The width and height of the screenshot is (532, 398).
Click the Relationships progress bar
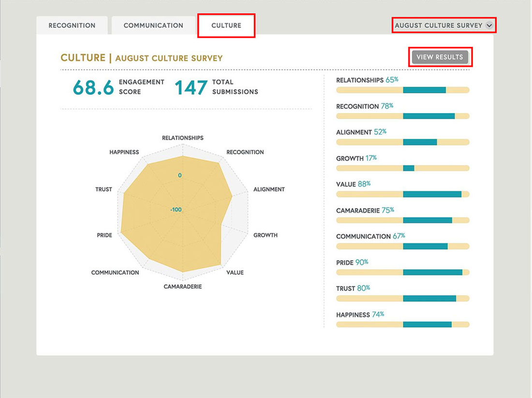402,90
